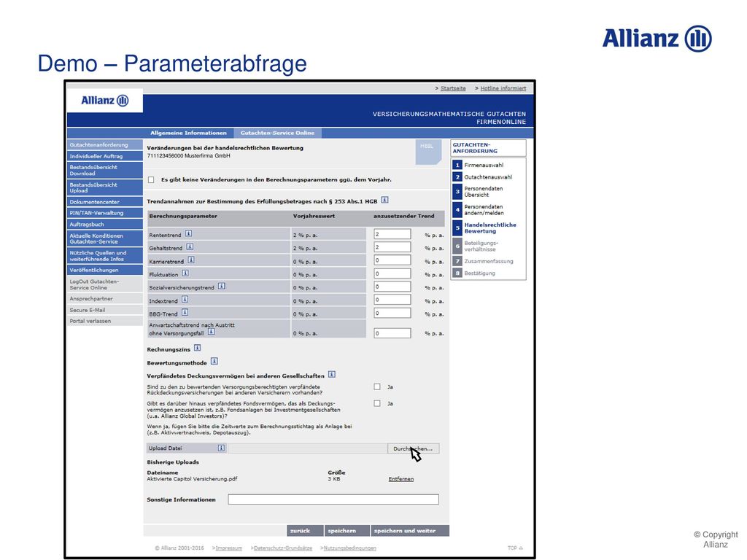
Task: Open Nutzungsbedingungen footer link
Action: pyautogui.click(x=349, y=548)
